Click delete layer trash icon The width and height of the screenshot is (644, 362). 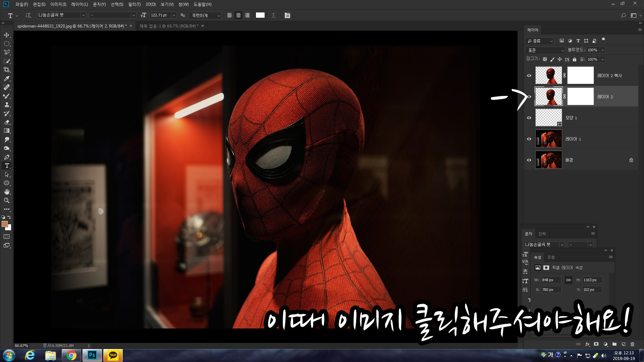point(632,344)
